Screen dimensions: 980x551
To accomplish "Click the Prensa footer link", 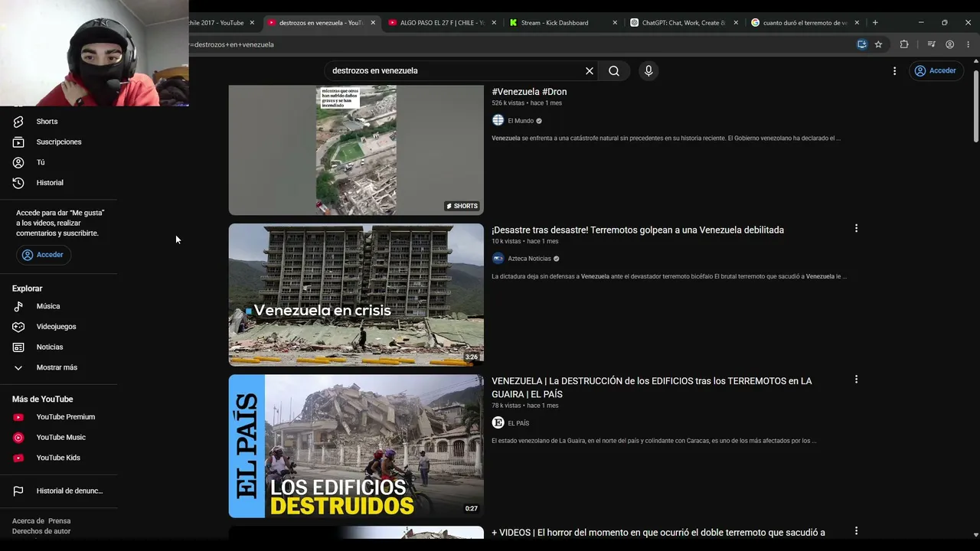I will 60,521.
